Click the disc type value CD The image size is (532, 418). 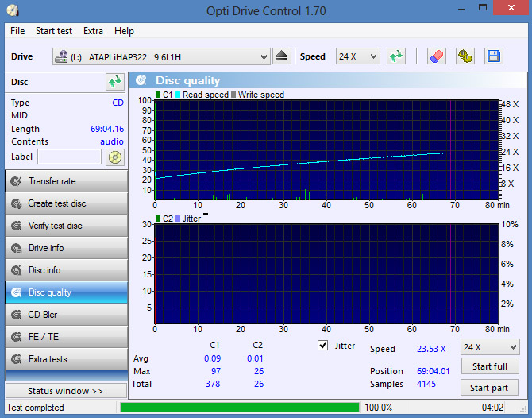(x=118, y=103)
